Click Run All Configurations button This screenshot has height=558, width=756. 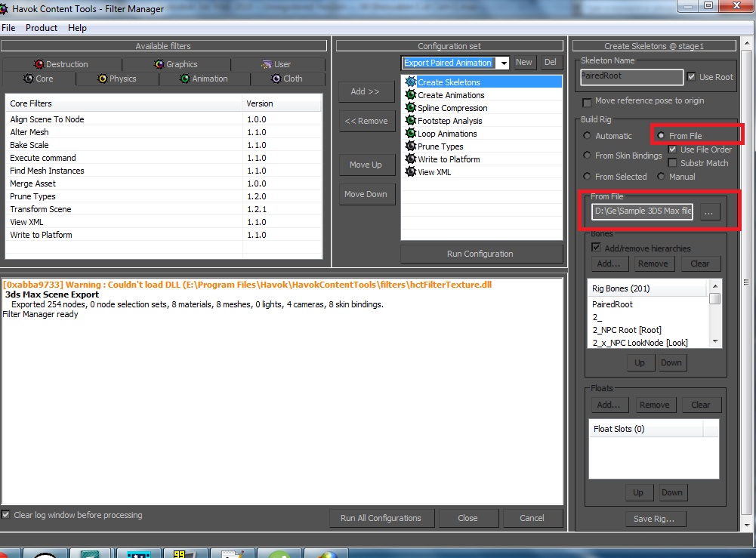click(x=381, y=518)
